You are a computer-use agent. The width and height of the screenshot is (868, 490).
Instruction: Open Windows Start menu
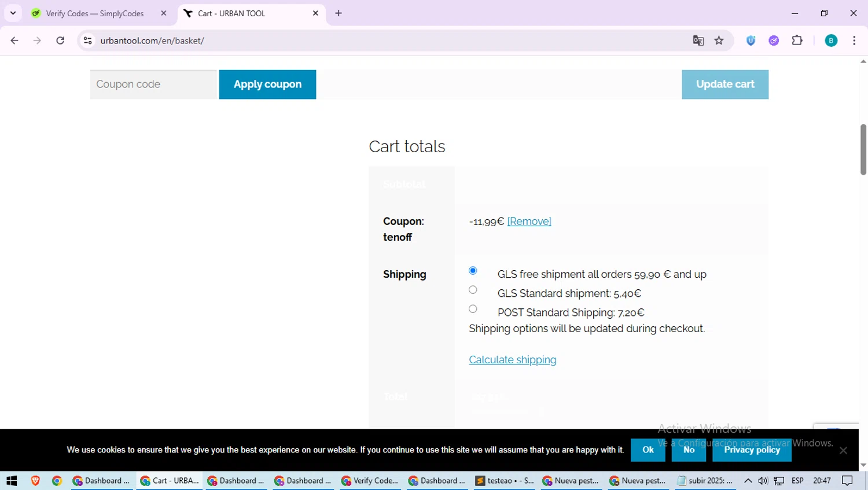click(12, 481)
